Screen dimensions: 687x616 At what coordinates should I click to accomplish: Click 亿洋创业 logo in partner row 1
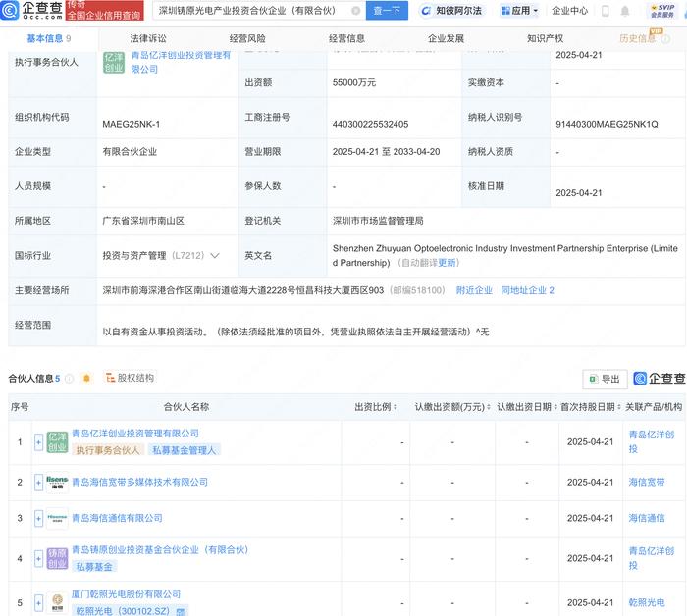[57, 441]
